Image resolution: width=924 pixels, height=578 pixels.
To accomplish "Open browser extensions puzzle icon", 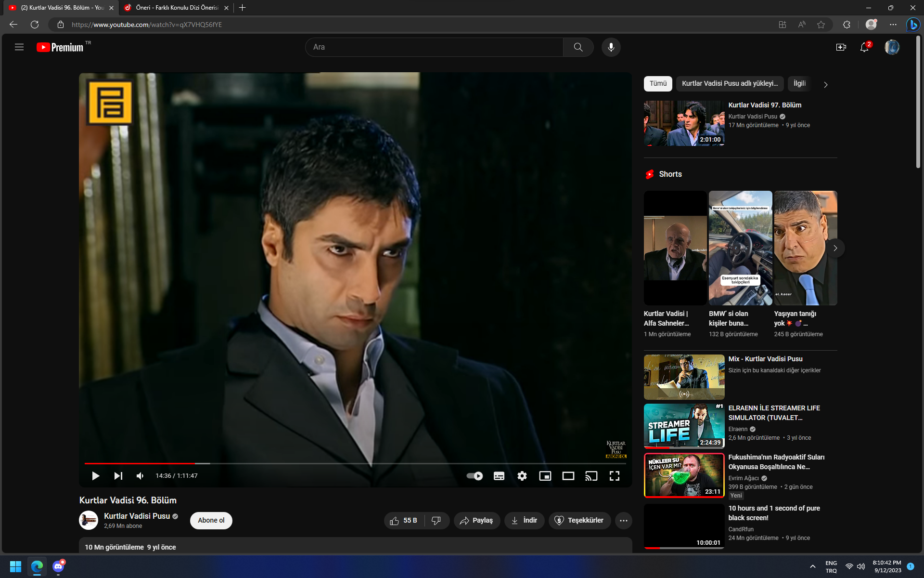I will (x=847, y=25).
